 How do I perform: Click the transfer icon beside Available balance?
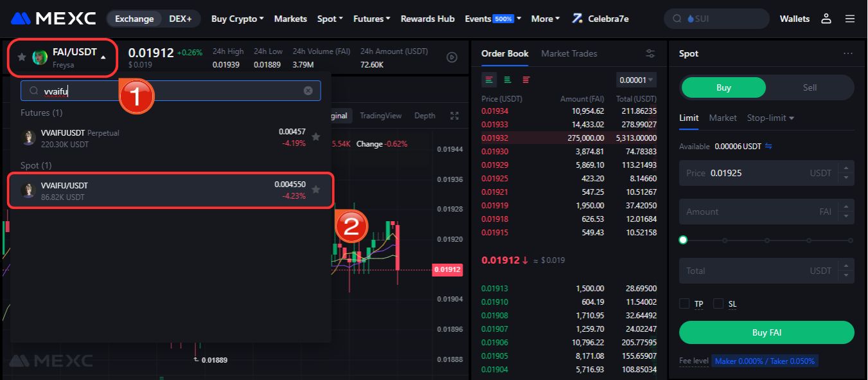tap(768, 147)
